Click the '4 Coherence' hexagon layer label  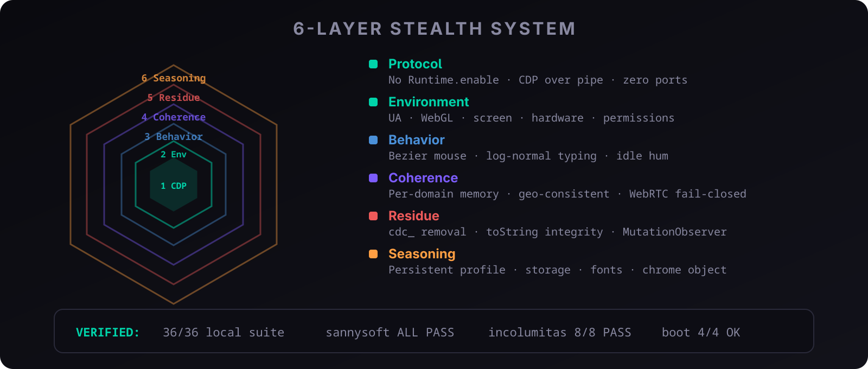[174, 117]
